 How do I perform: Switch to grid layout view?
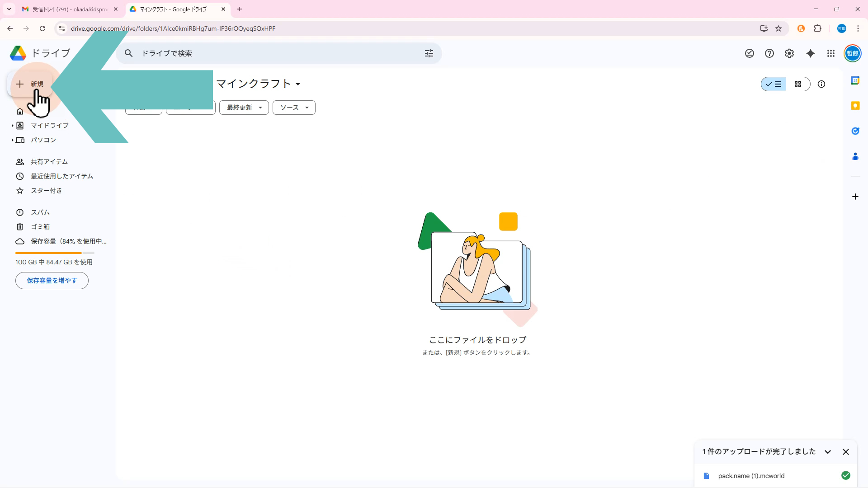pyautogui.click(x=798, y=84)
